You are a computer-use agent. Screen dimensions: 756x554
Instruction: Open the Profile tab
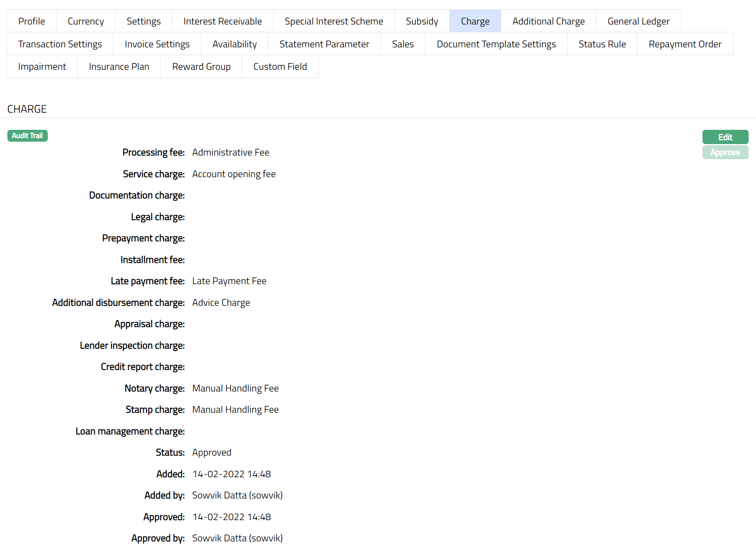click(31, 21)
